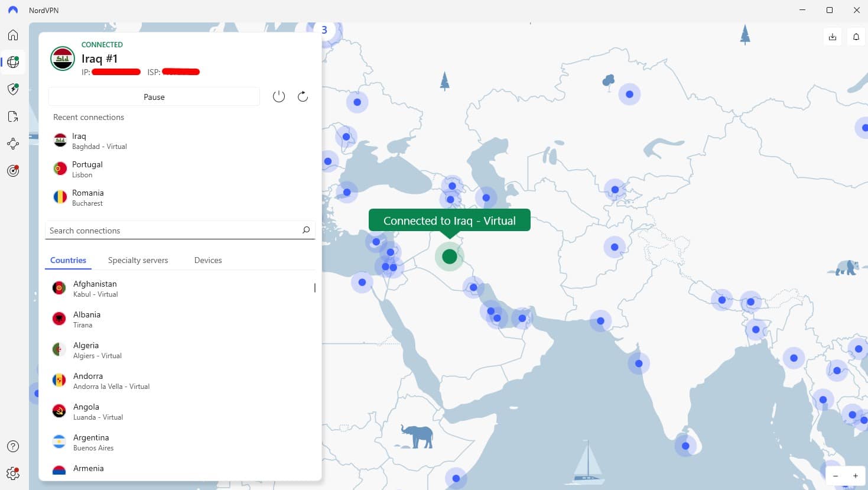Click the notifications bell icon
The width and height of the screenshot is (868, 490).
856,37
